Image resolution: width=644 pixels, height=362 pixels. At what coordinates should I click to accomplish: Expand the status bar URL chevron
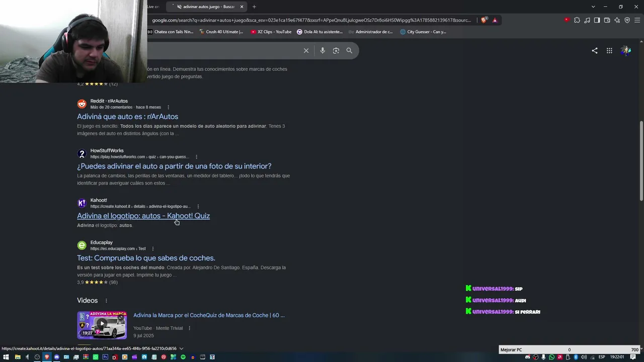(x=181, y=348)
